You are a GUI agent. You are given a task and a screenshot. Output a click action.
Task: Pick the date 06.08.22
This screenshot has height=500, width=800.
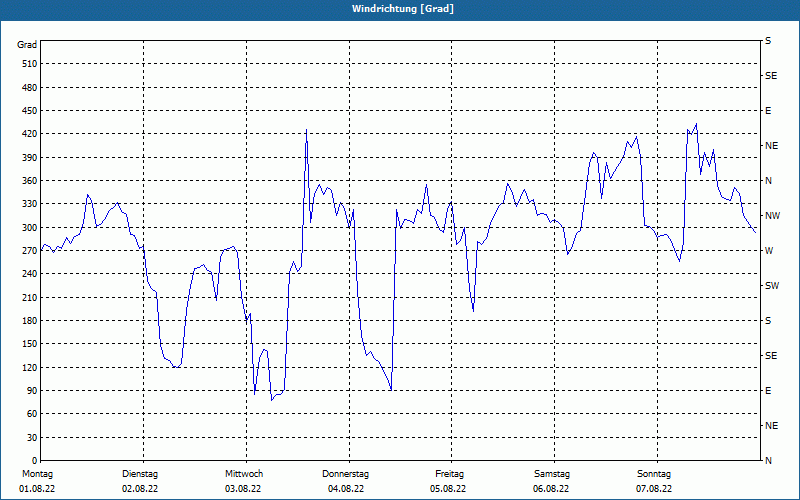(x=551, y=489)
